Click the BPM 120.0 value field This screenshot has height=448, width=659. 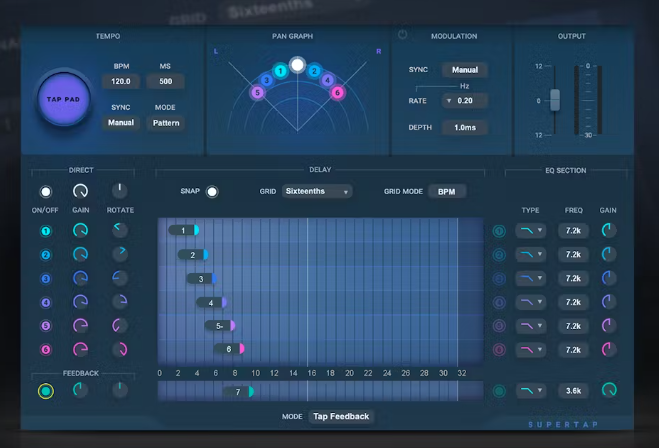[121, 82]
